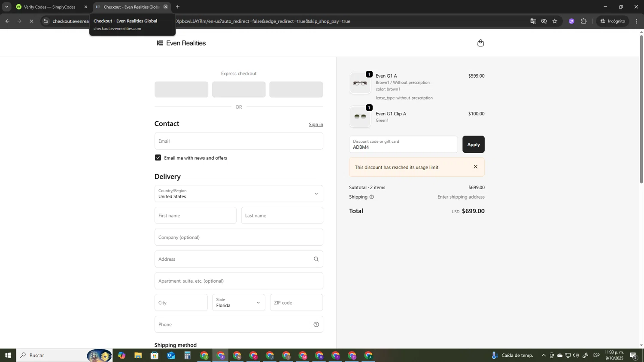Click the middle express checkout placeholder button
The image size is (644, 362).
pos(239,90)
